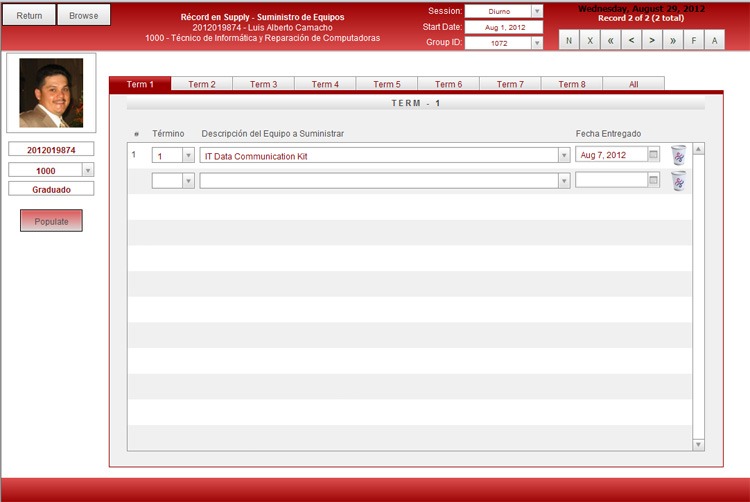
Task: Click Descripción del Equipo a Suministrar header
Action: tap(273, 133)
